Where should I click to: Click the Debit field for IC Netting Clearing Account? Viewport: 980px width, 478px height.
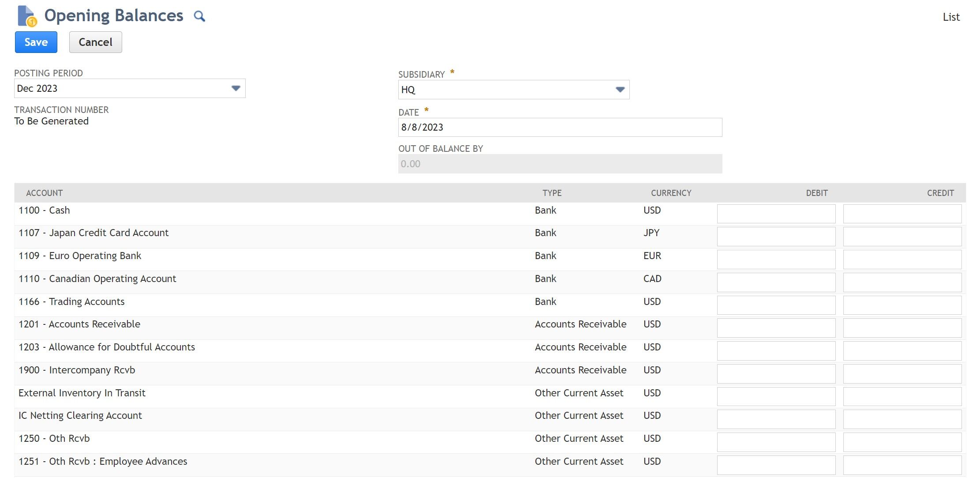tap(776, 419)
